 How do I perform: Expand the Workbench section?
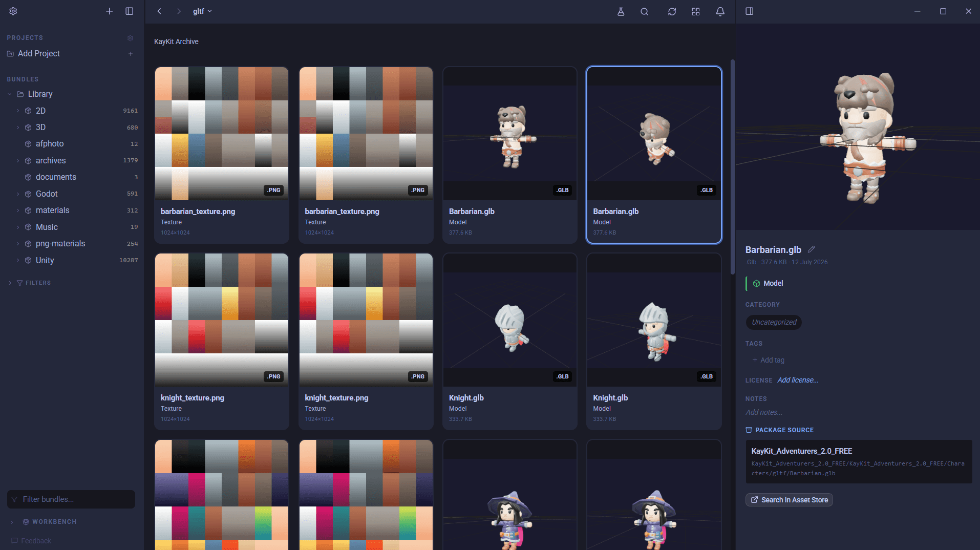12,522
